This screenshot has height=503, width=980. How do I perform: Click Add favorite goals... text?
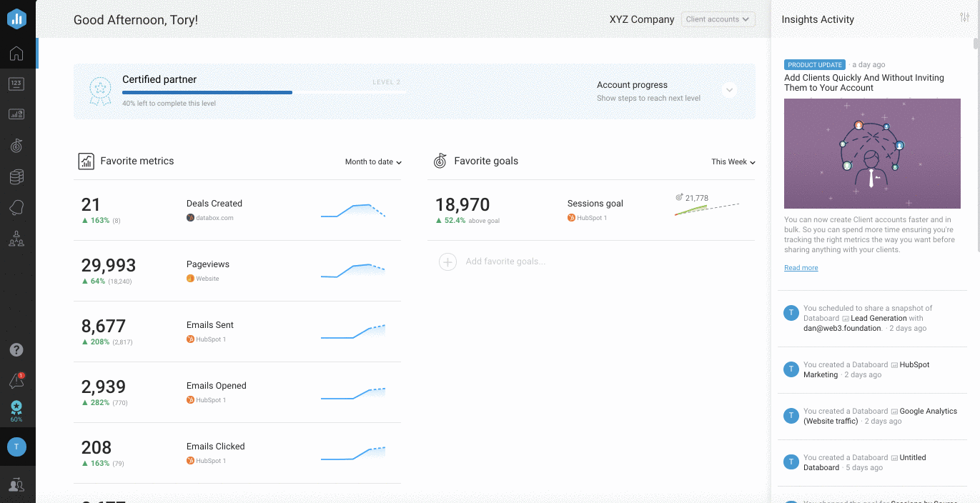505,262
